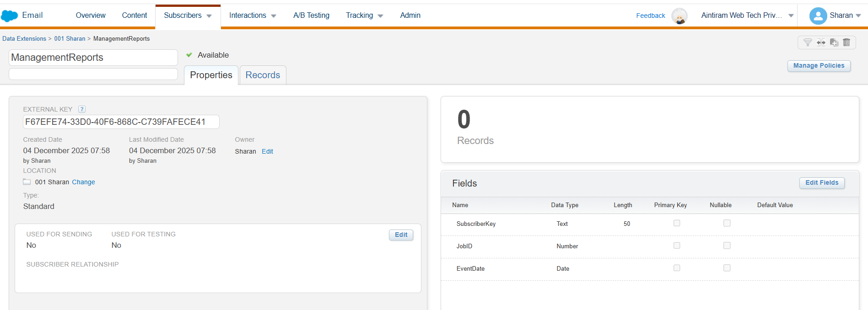The width and height of the screenshot is (868, 310).
Task: Open the A/B Testing menu item
Action: point(311,16)
